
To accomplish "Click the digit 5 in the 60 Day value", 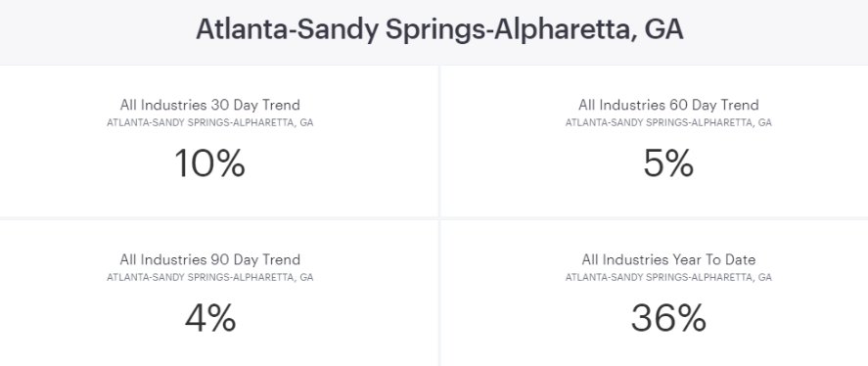I will 654,163.
